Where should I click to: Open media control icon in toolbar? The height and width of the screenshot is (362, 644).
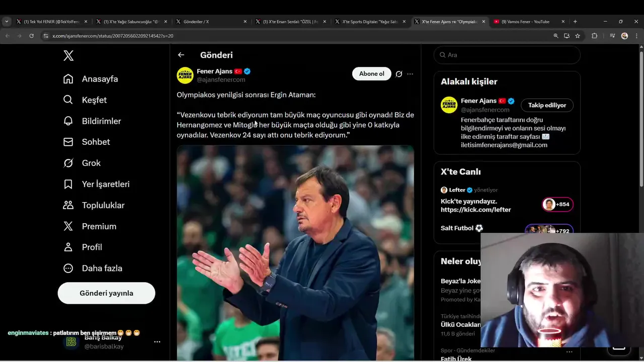[x=612, y=36]
